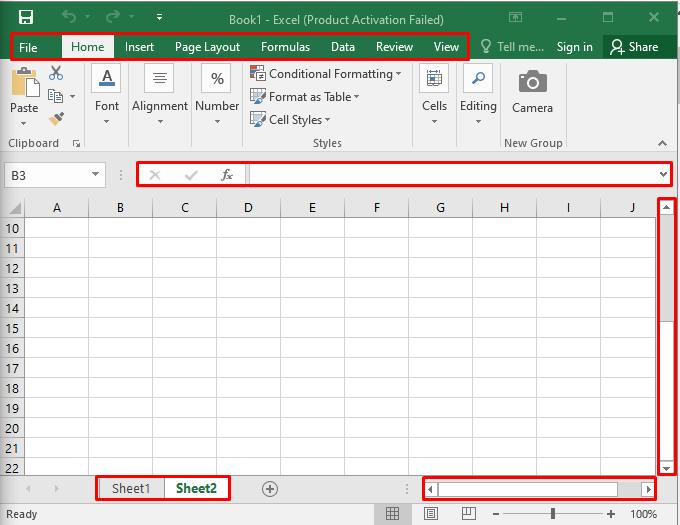The height and width of the screenshot is (525, 680).
Task: Add a new sheet with the plus icon
Action: [270, 489]
